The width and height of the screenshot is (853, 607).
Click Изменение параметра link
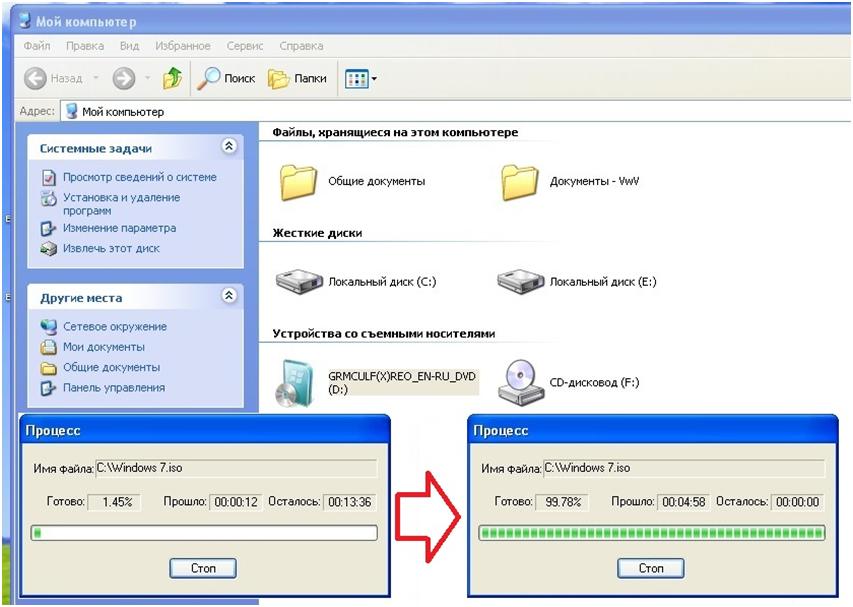pos(120,228)
